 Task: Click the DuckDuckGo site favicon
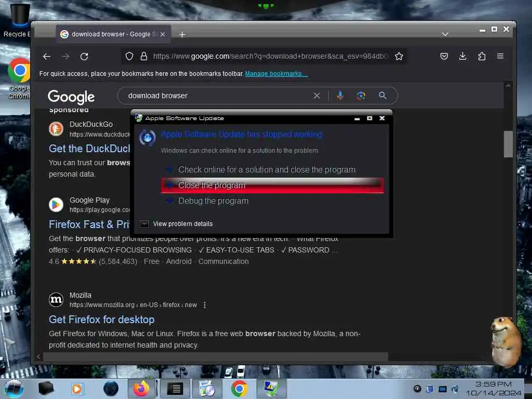(56, 129)
